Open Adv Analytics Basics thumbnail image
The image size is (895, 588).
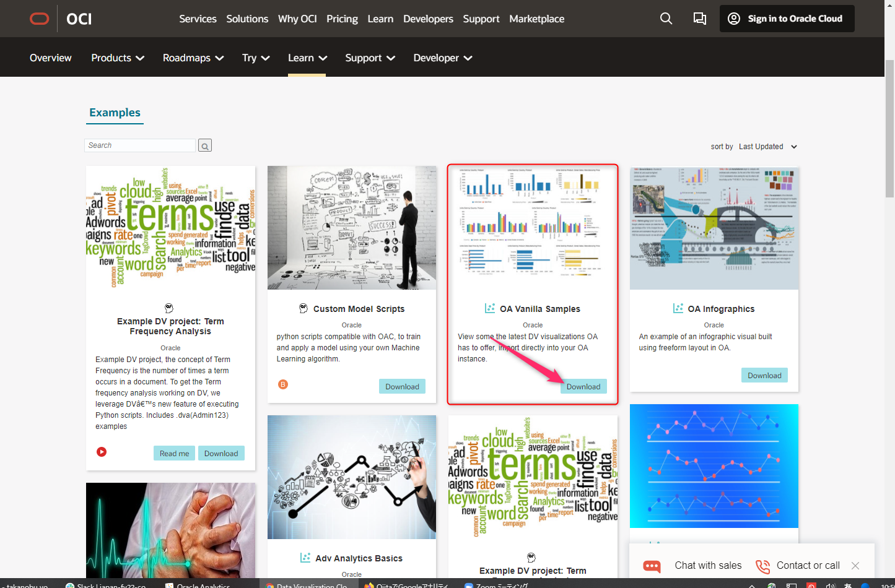click(352, 477)
